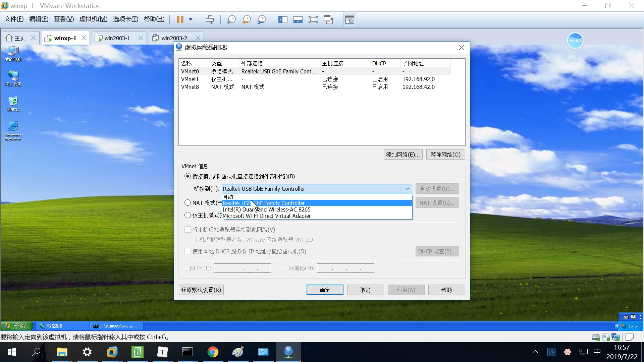Choose Realtek USB GbE Family Controller list option
Screen dimensions: 644x362
(317, 203)
